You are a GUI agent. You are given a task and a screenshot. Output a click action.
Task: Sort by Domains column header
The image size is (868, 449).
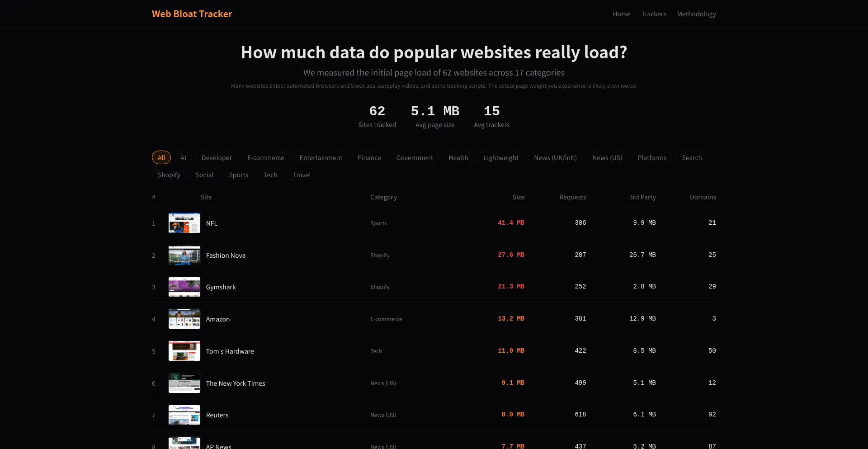click(x=703, y=197)
